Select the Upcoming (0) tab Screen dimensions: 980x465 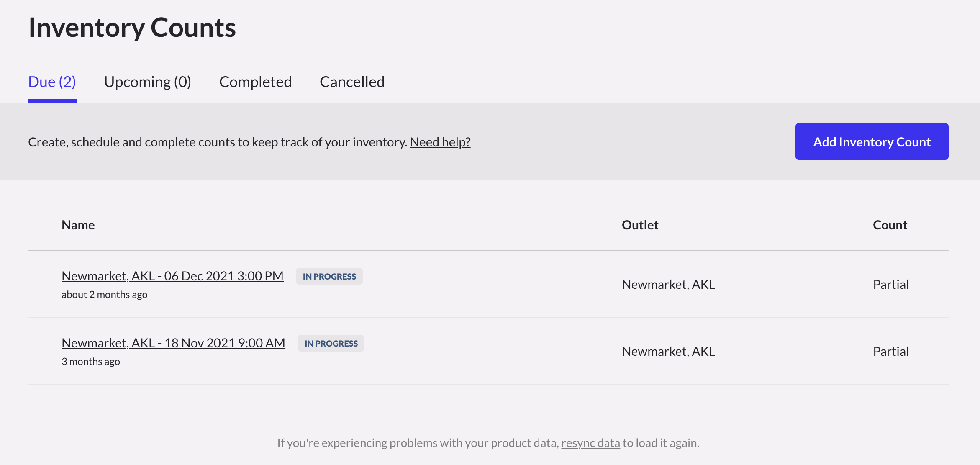[148, 82]
